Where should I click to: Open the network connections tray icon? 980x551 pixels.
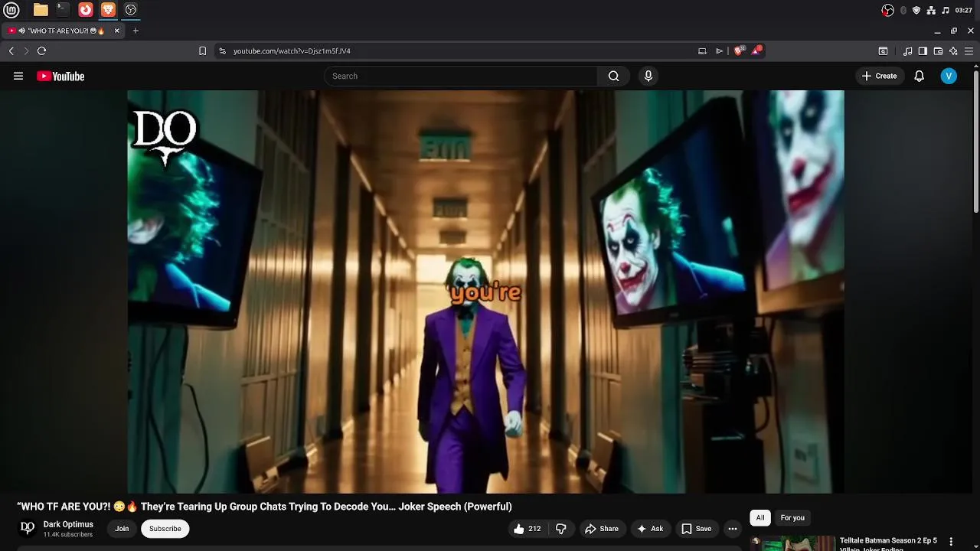tap(931, 10)
